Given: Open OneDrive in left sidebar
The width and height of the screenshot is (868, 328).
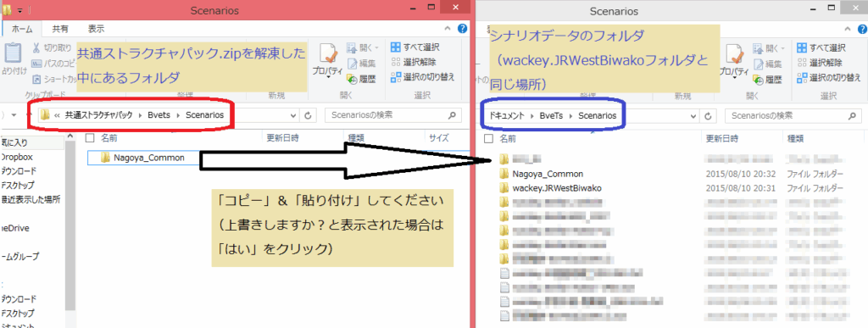Looking at the screenshot, I should pyautogui.click(x=14, y=228).
